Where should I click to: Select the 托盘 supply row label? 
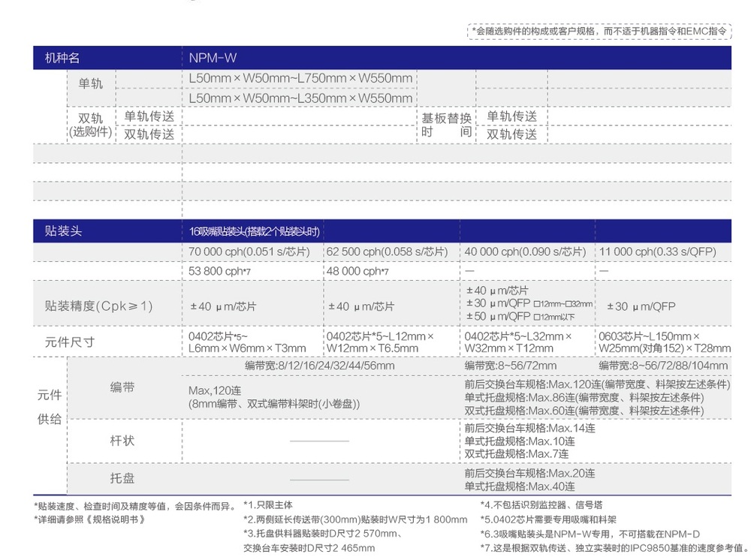pyautogui.click(x=122, y=478)
